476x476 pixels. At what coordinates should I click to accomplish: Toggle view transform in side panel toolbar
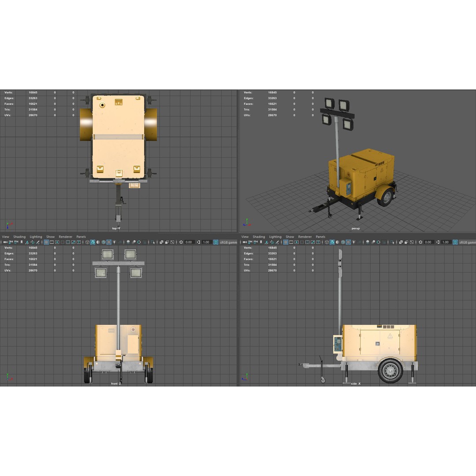tap(455, 242)
